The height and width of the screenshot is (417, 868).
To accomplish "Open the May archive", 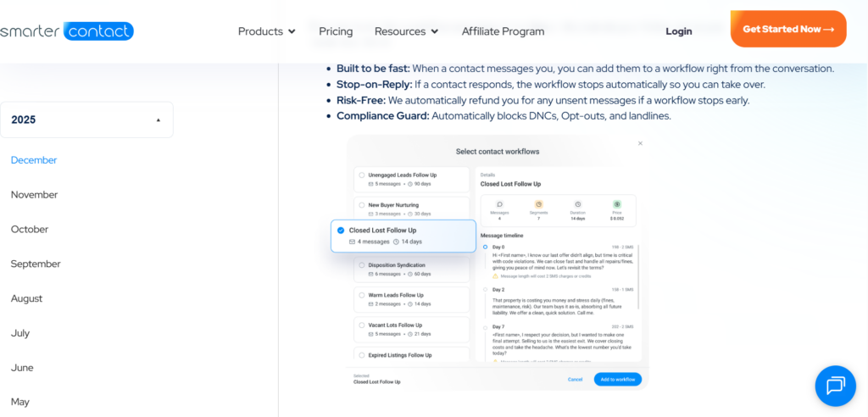I will (20, 402).
